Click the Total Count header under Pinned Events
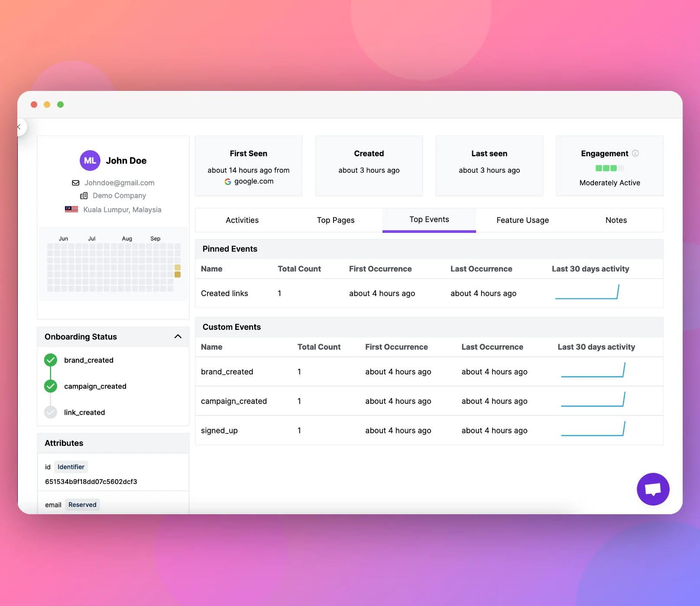The image size is (700, 606). click(299, 269)
